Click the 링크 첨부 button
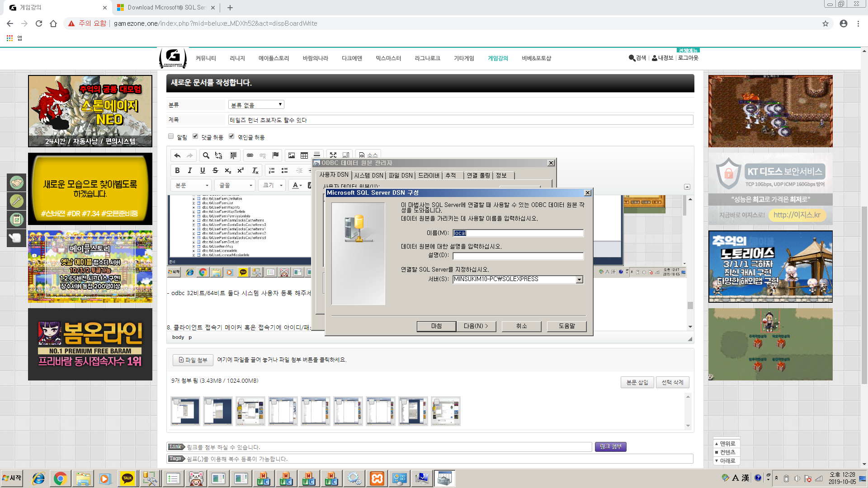The width and height of the screenshot is (868, 488). pos(610,447)
